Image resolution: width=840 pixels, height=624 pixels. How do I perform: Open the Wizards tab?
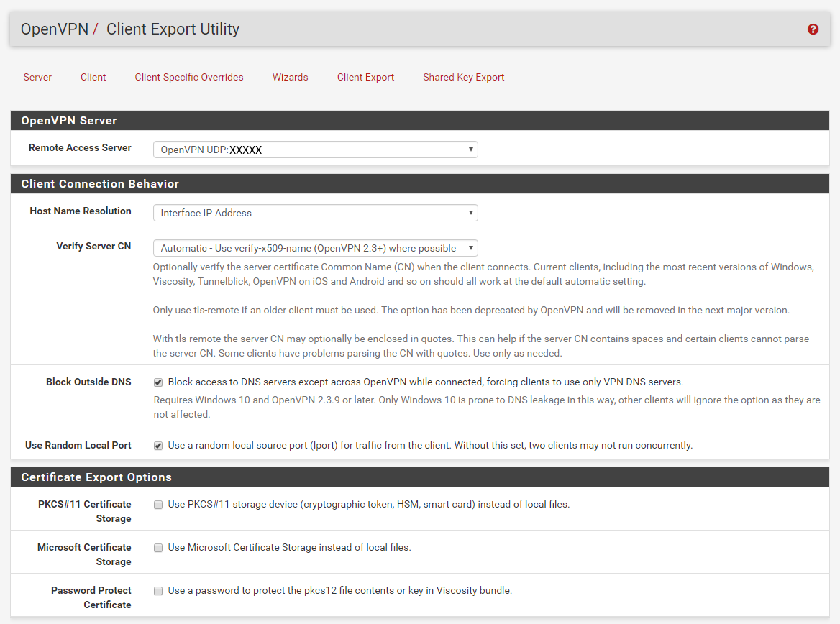pos(290,77)
